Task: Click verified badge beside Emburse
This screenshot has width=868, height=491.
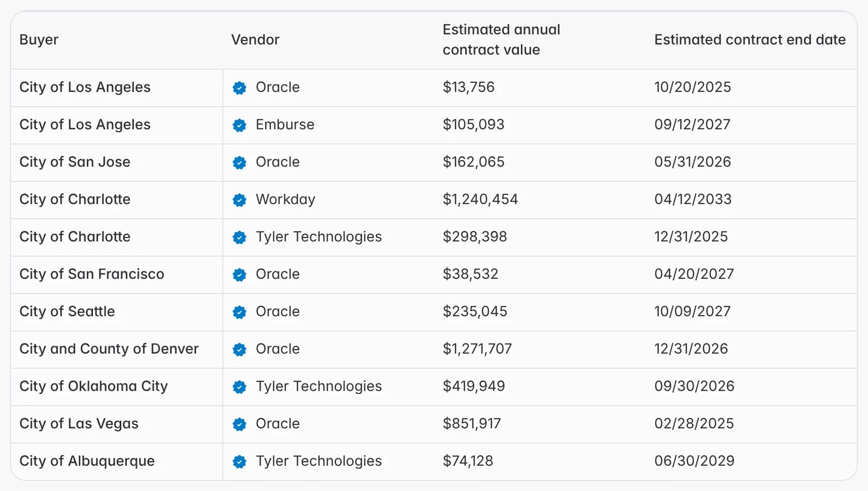Action: [x=239, y=125]
